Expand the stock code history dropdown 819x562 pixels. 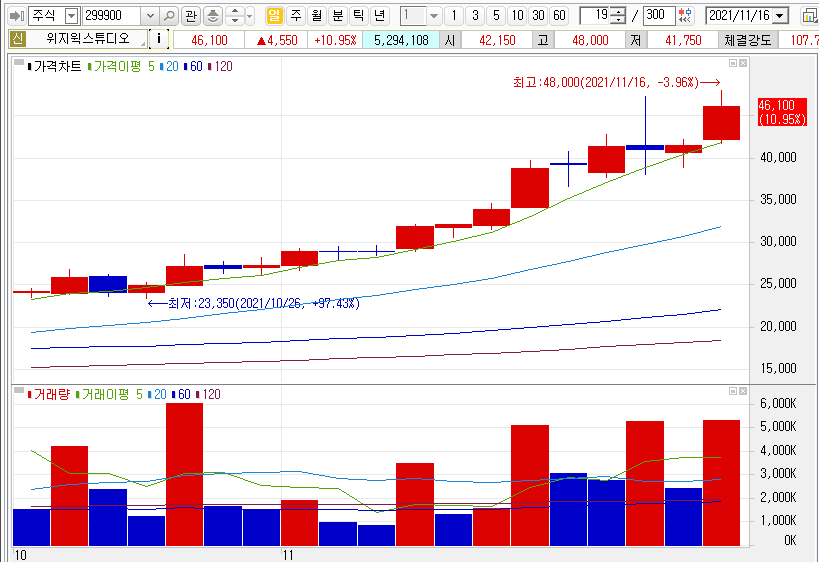coord(150,16)
